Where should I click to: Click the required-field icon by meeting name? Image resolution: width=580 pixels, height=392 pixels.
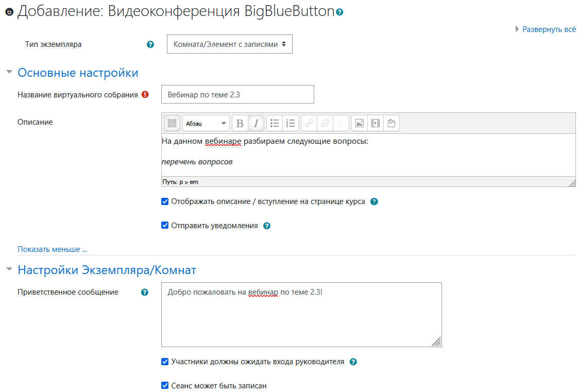[145, 95]
